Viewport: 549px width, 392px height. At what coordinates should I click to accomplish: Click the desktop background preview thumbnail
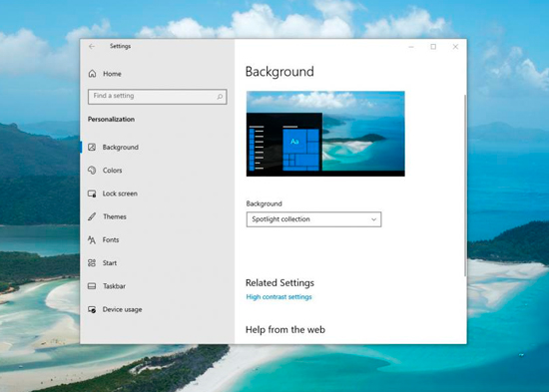[325, 134]
